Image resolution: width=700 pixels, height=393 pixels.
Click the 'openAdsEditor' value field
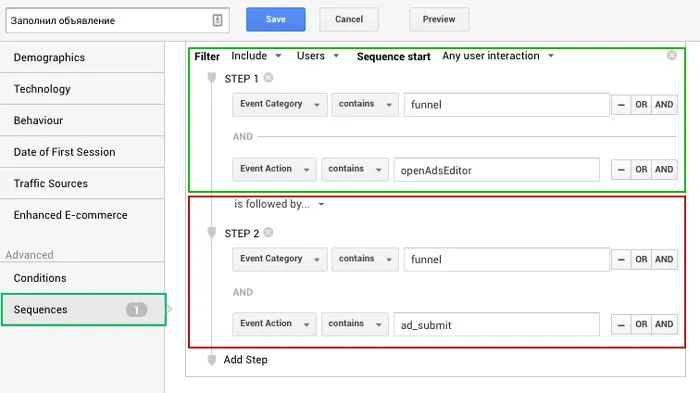pyautogui.click(x=496, y=170)
